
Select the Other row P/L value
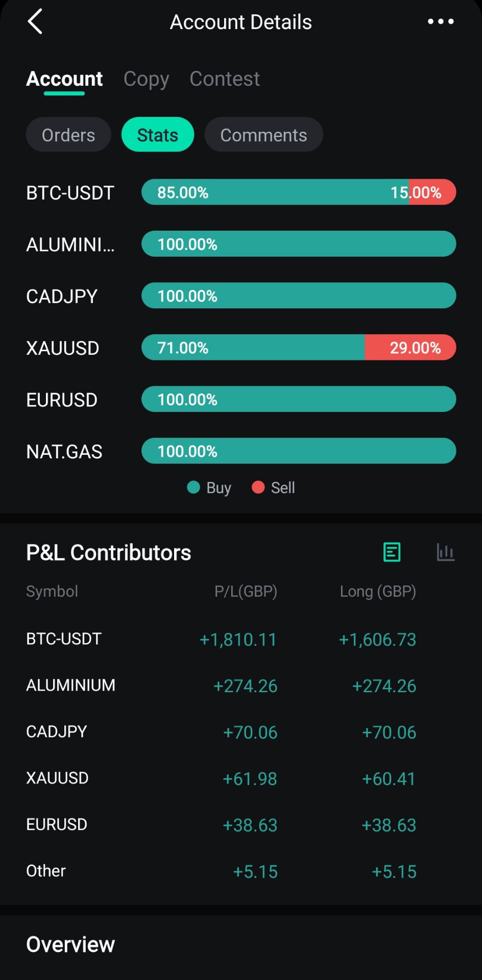[x=255, y=871]
